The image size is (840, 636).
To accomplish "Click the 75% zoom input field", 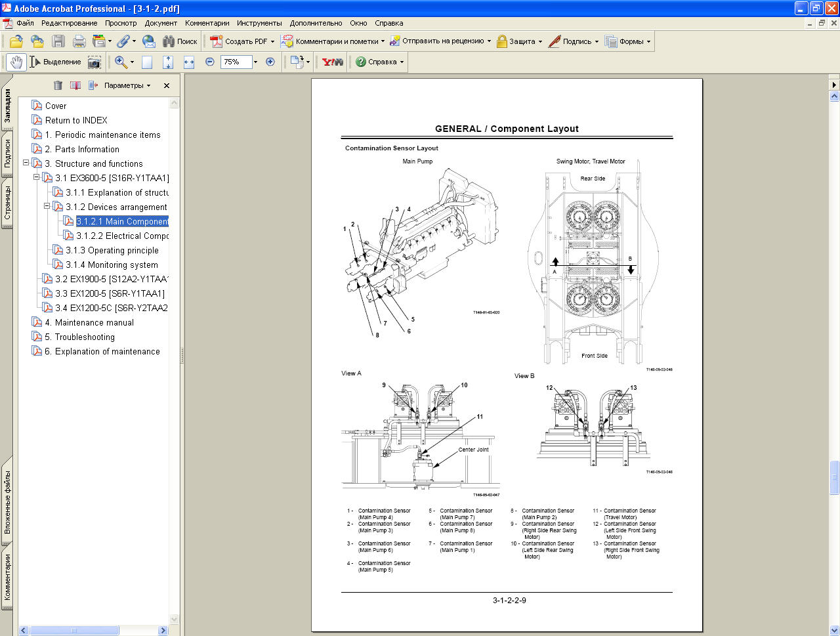I will pos(235,62).
